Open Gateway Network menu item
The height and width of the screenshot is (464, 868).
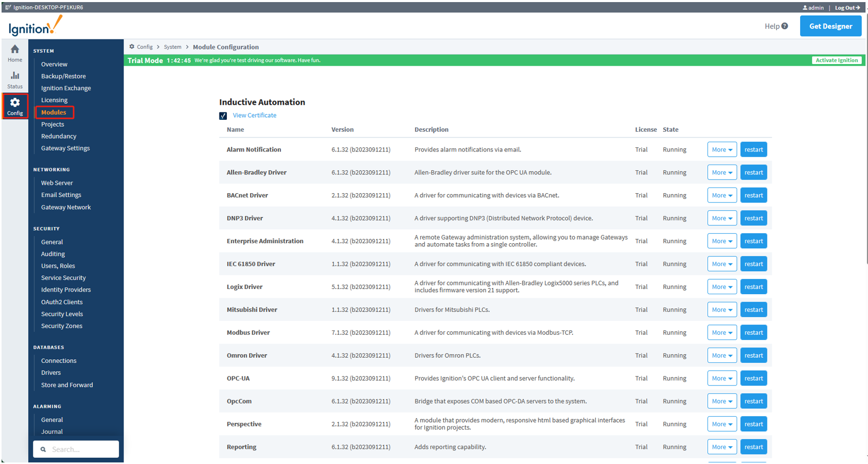[x=66, y=207]
